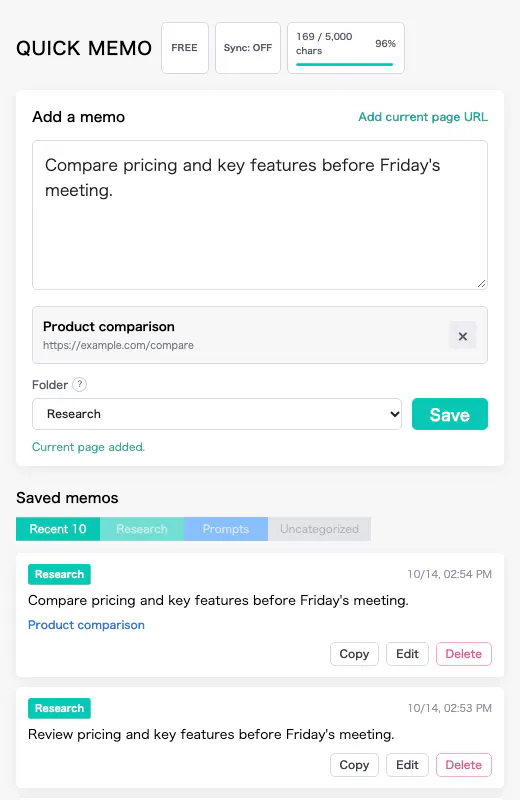Open the Prompts tab

pyautogui.click(x=226, y=529)
